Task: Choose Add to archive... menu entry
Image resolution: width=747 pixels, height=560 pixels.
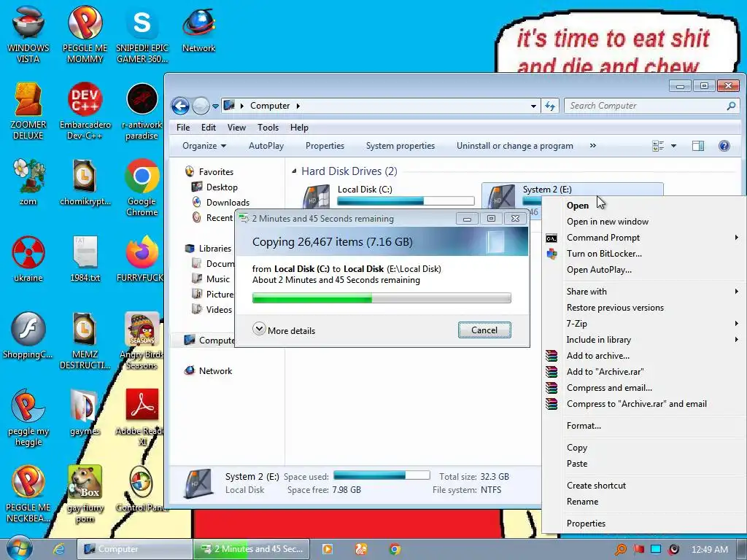Action: (x=598, y=356)
